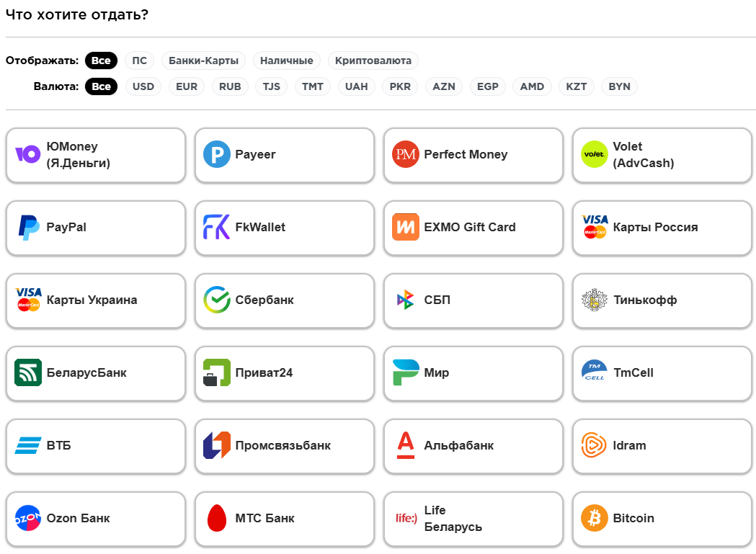Click the 'Life Беларусь' label text
Viewport: 756px width, 554px height.
[x=453, y=518]
